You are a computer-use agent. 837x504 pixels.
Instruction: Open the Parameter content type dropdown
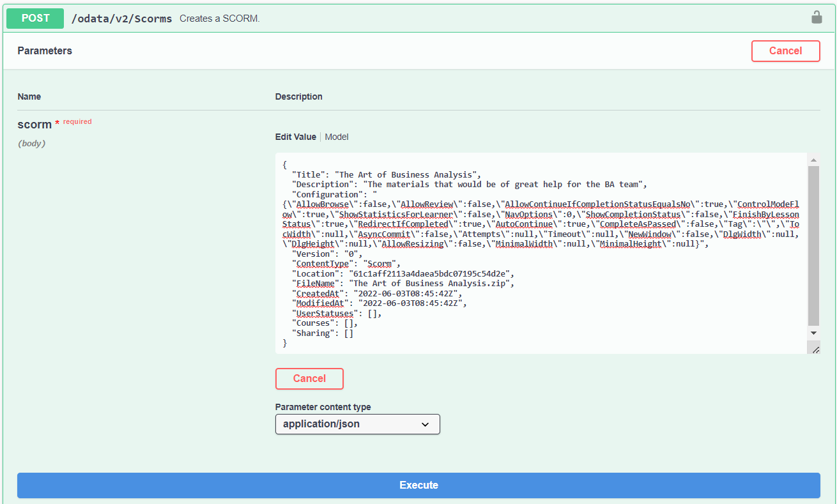pos(357,424)
